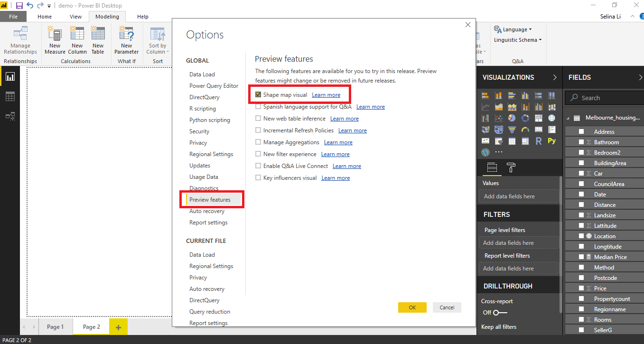Select the Gauge visual icon
Screen dimensions: 644x344
coord(525,129)
